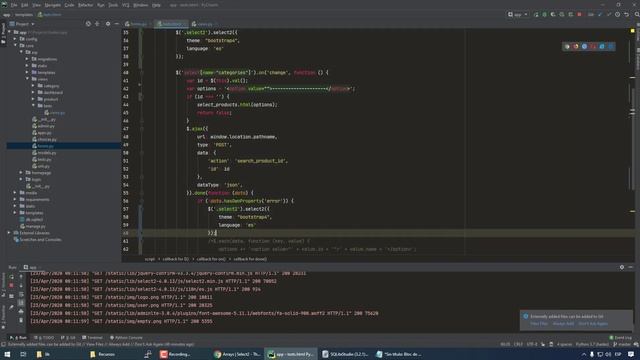Open the Git tool window
Screen dimensions: 640x360
(x=68, y=338)
